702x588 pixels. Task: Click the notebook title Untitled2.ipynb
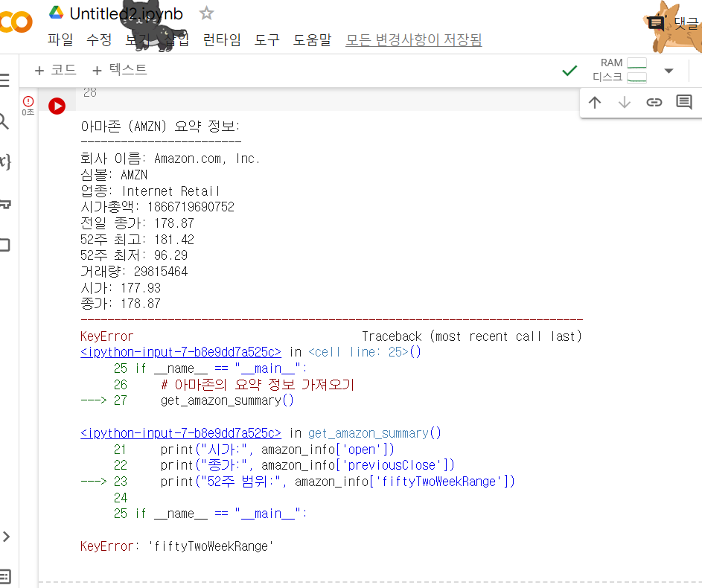127,14
